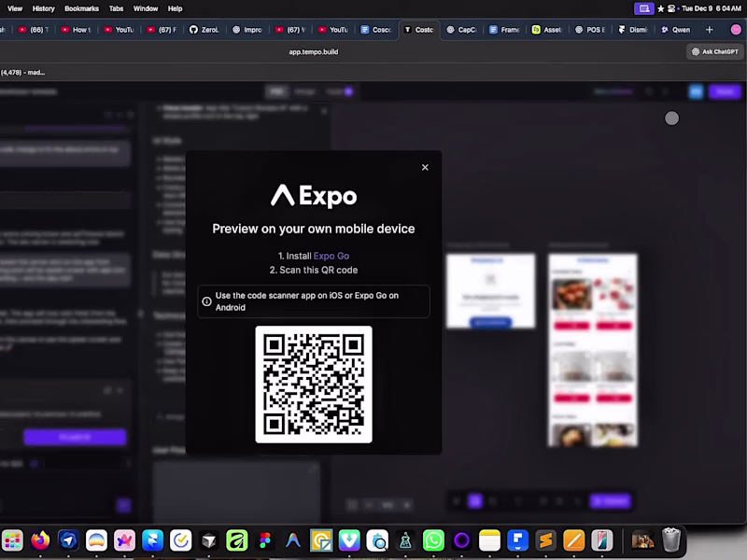Open Pages from the dock
Image resolution: width=747 pixels, height=560 pixels.
click(574, 540)
